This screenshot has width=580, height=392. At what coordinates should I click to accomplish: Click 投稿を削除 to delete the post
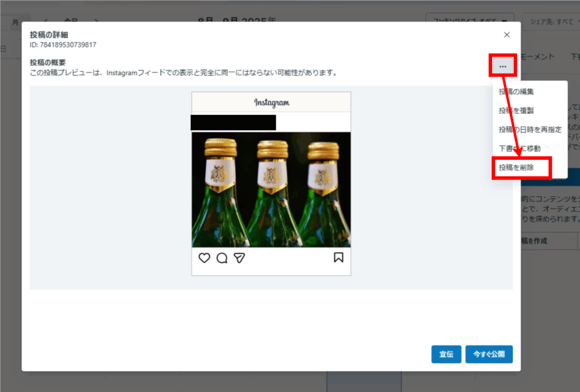[515, 168]
